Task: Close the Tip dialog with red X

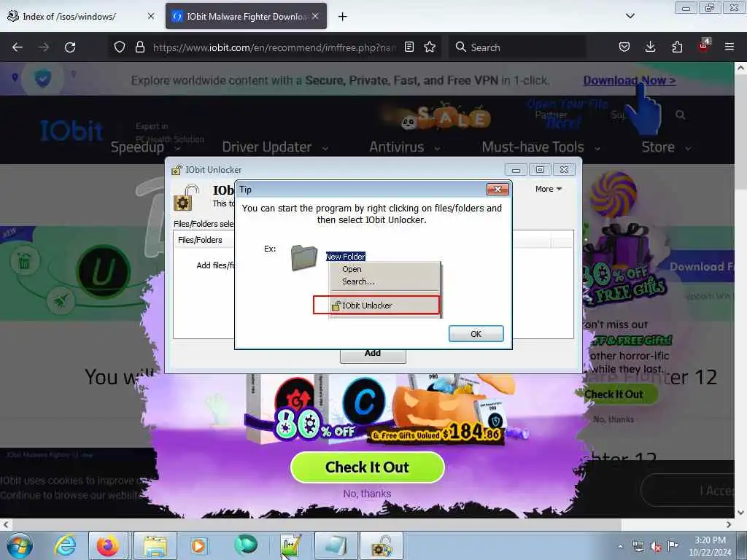Action: tap(498, 189)
